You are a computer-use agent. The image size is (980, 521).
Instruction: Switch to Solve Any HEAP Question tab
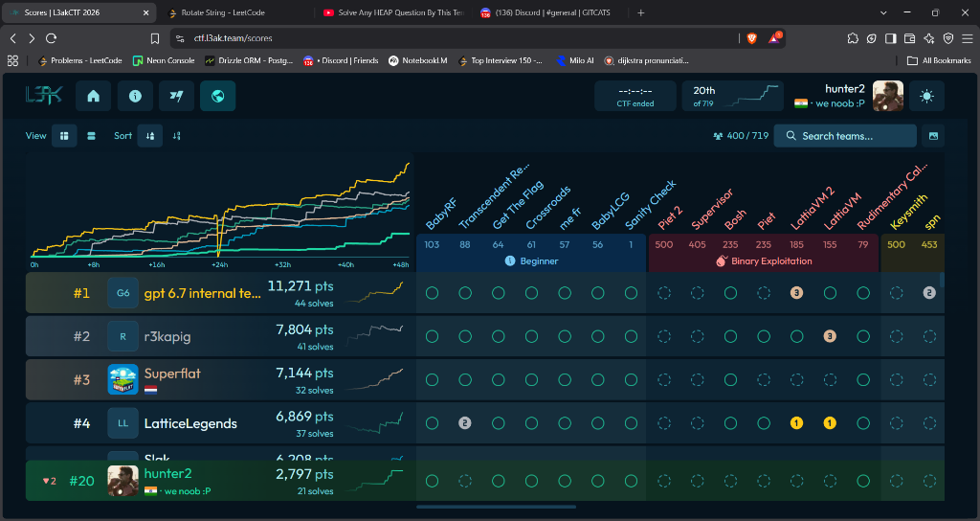coord(393,12)
